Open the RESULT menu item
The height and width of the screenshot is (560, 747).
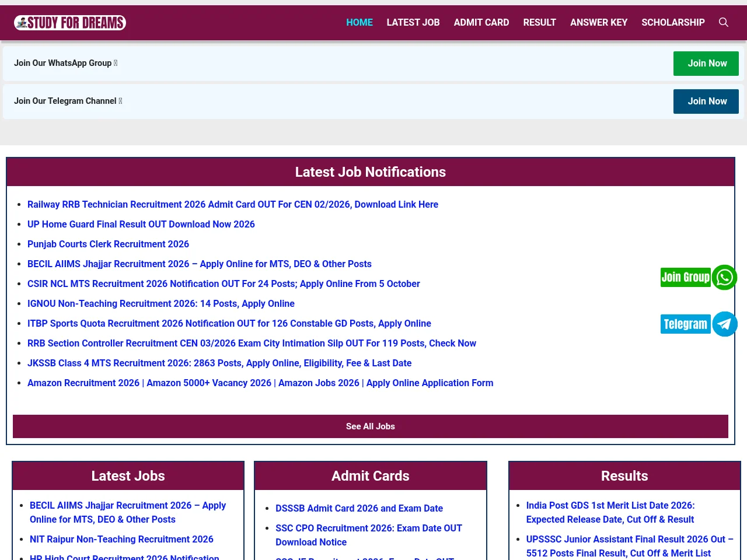pyautogui.click(x=540, y=22)
